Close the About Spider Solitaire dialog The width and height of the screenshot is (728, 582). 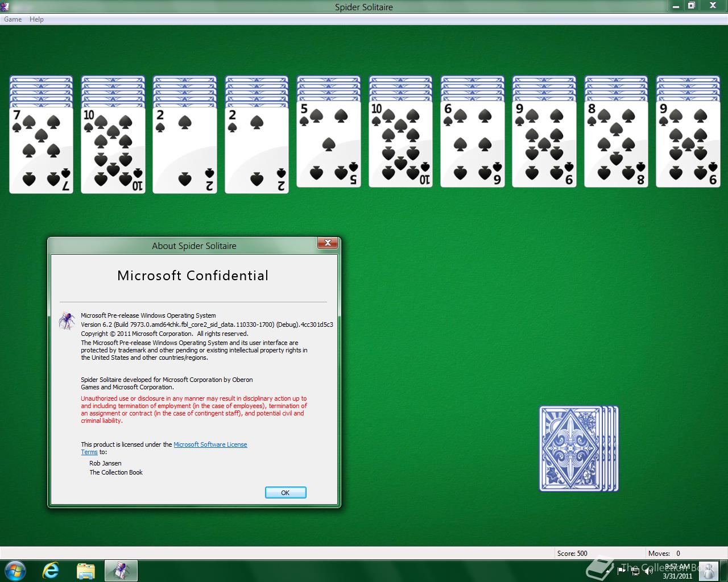[x=328, y=243]
